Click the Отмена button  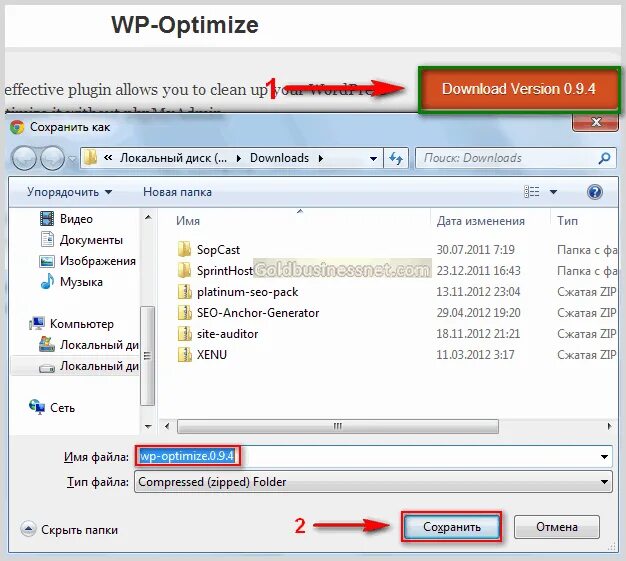[557, 527]
